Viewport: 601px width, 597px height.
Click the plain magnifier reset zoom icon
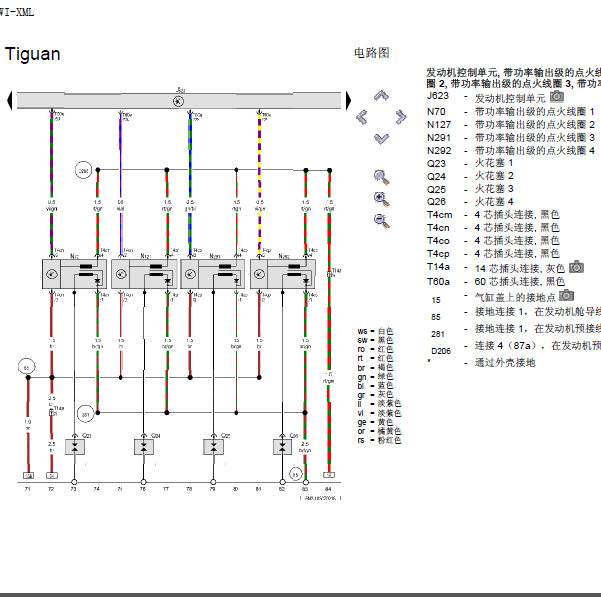381,177
